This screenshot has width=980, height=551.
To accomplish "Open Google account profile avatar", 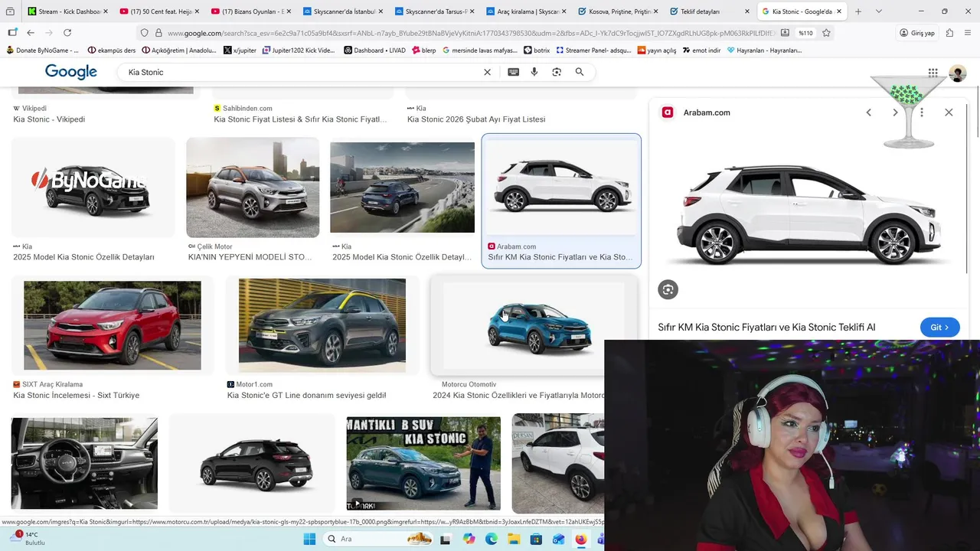I will pyautogui.click(x=957, y=73).
